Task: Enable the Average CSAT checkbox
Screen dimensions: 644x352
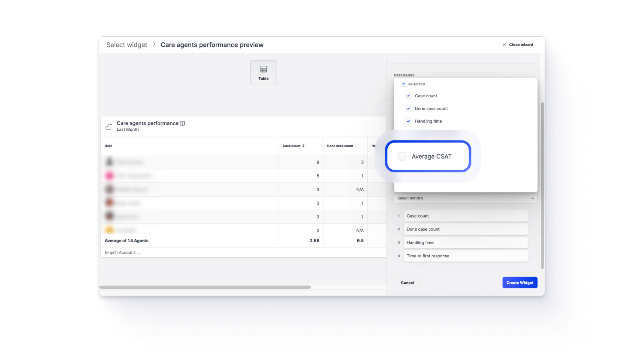Action: click(402, 157)
